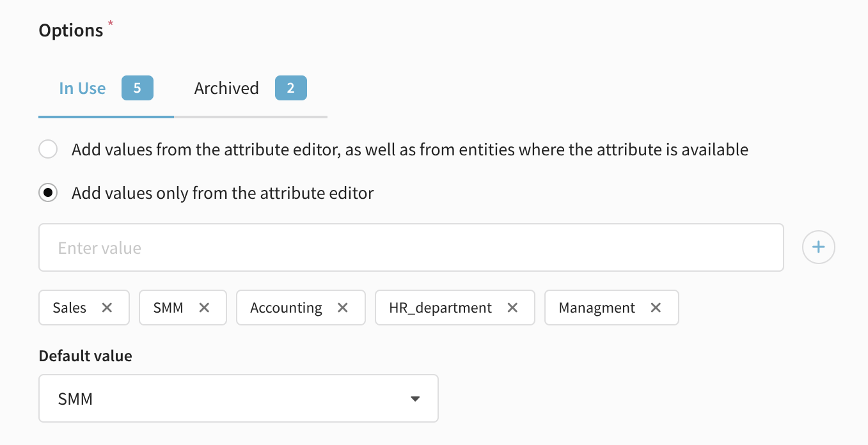
Task: Click the Default value dropdown caret arrow
Action: (x=415, y=399)
